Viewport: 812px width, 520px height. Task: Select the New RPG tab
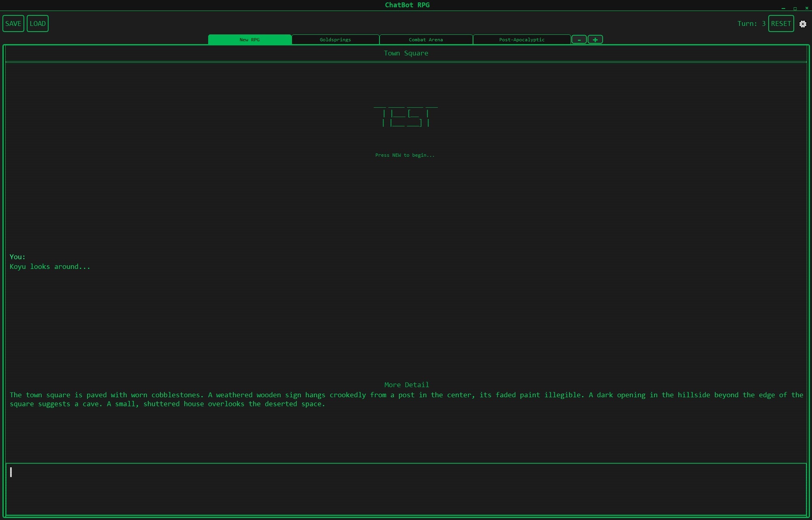249,40
